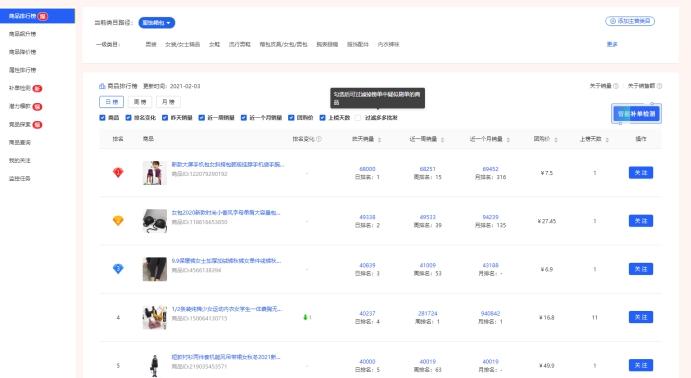Screen dimensions: 691x378
Task: Open 监控任务 in the sidebar
Action: (x=20, y=178)
